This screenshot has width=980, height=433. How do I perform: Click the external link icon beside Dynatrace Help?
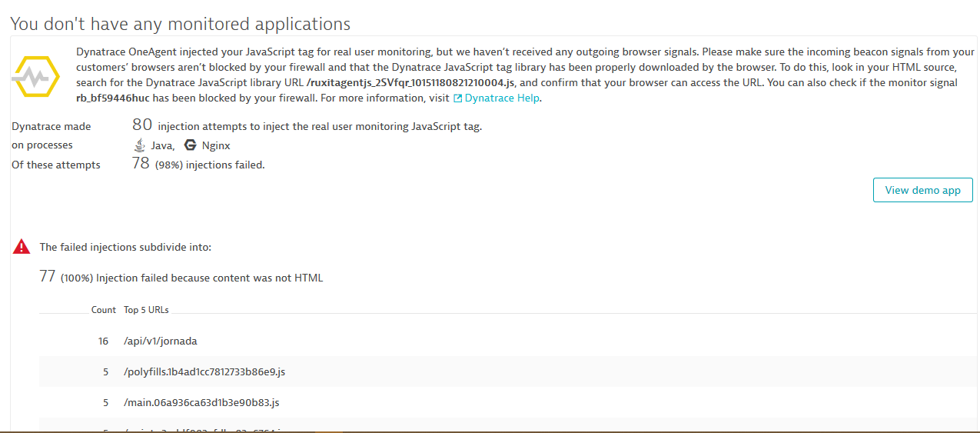click(x=458, y=98)
